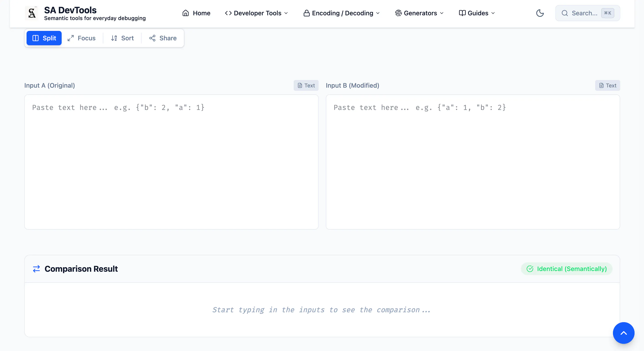Click the document icon in Input B's Text button
The width and height of the screenshot is (644, 351).
(x=601, y=85)
